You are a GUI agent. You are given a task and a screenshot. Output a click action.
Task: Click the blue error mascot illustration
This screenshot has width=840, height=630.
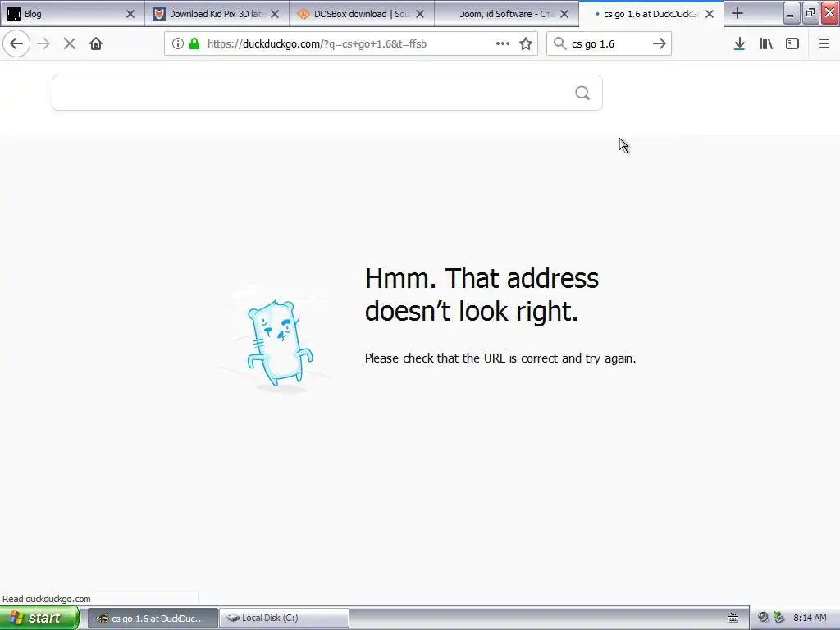click(279, 342)
